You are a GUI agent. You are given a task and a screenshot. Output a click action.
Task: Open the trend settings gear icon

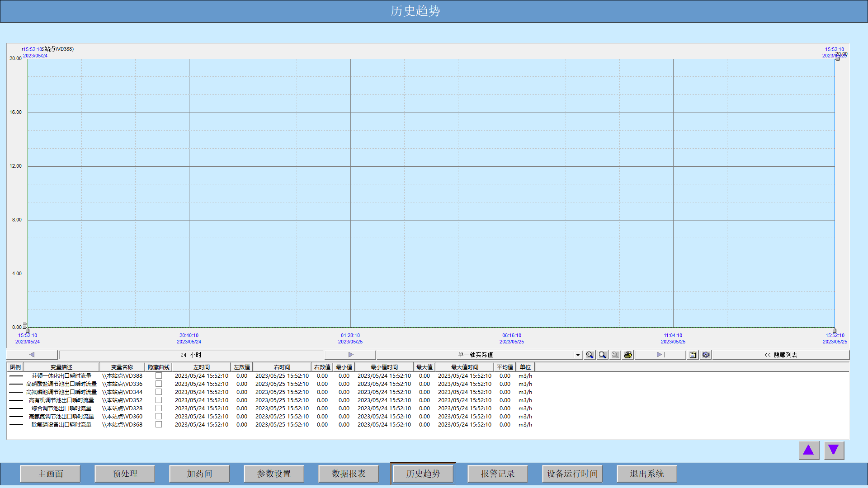[x=706, y=355]
